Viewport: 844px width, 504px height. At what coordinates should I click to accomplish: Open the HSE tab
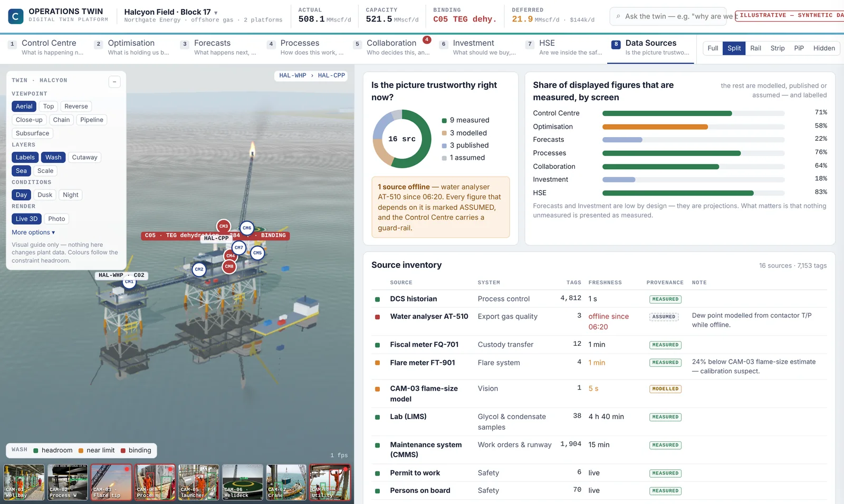point(564,47)
